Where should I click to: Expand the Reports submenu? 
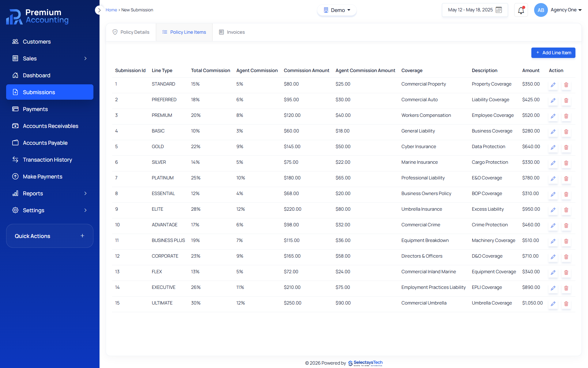[85, 193]
